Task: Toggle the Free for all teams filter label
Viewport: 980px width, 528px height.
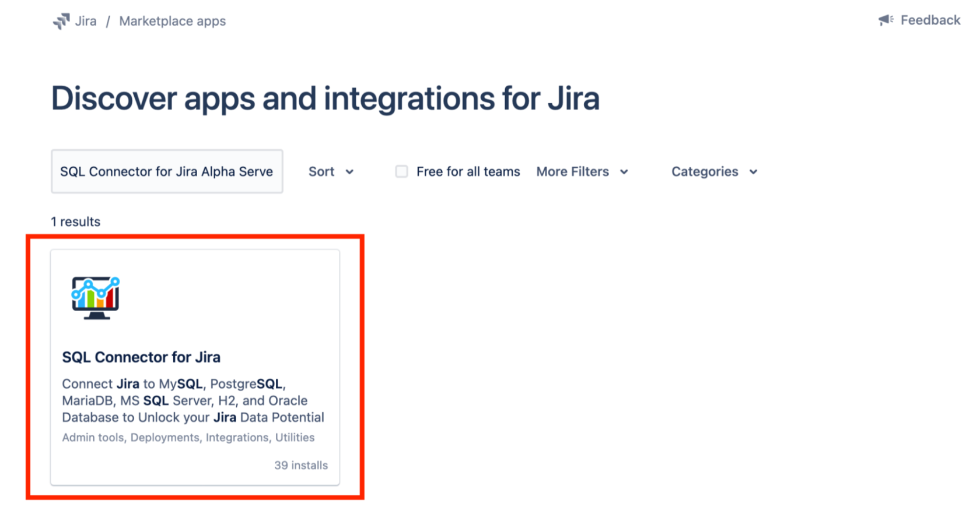Action: point(468,171)
